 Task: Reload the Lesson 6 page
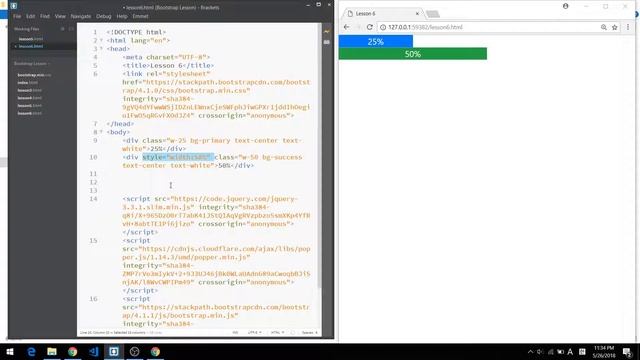[370, 27]
